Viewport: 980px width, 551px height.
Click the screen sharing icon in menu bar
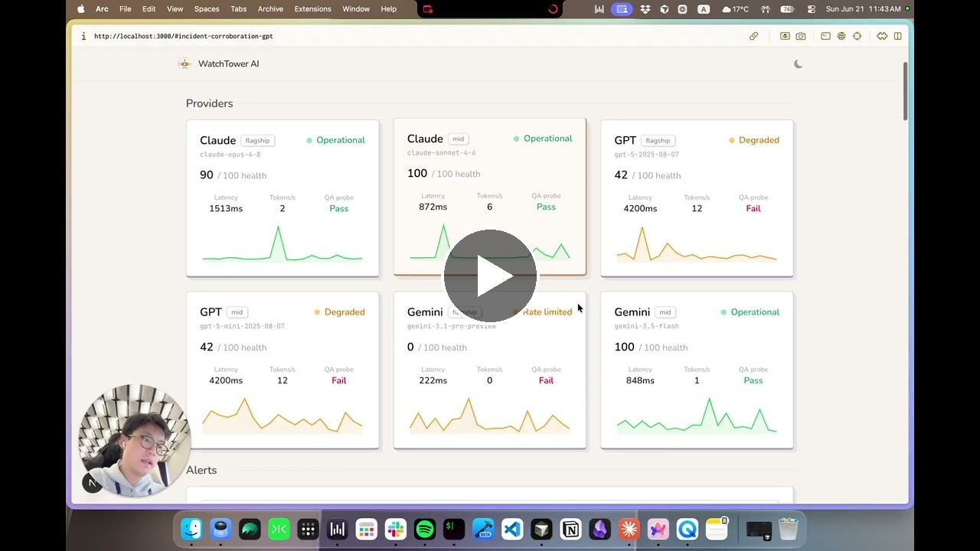(x=622, y=9)
